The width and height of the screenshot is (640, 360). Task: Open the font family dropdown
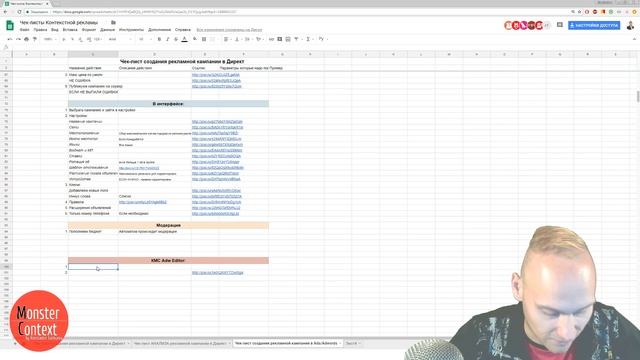click(x=119, y=39)
